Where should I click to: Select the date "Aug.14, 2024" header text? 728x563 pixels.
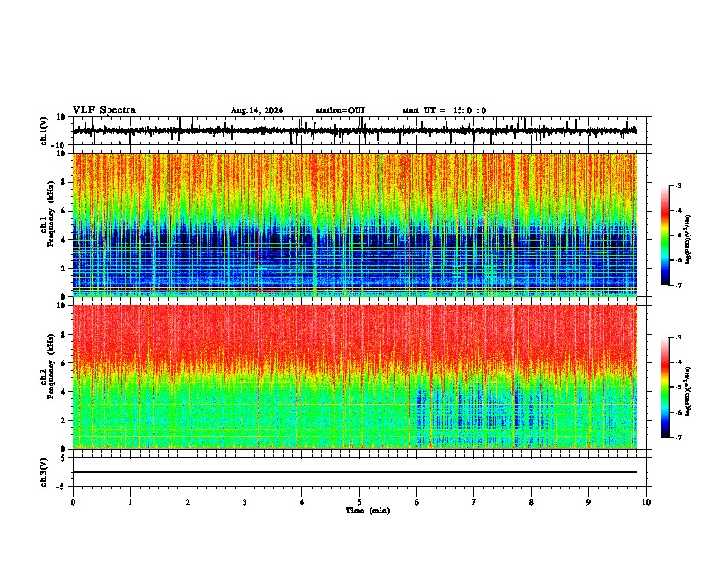click(x=256, y=110)
